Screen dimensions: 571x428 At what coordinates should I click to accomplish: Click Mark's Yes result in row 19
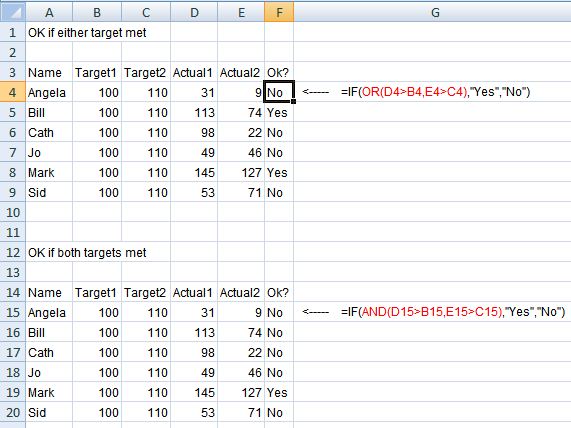tap(277, 393)
